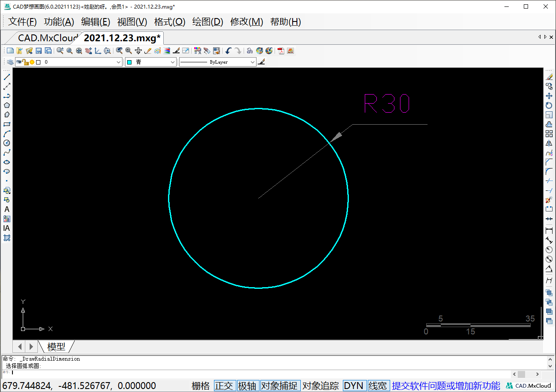Select the Rotate tool
Image resolution: width=556 pixels, height=392 pixels.
point(549,105)
